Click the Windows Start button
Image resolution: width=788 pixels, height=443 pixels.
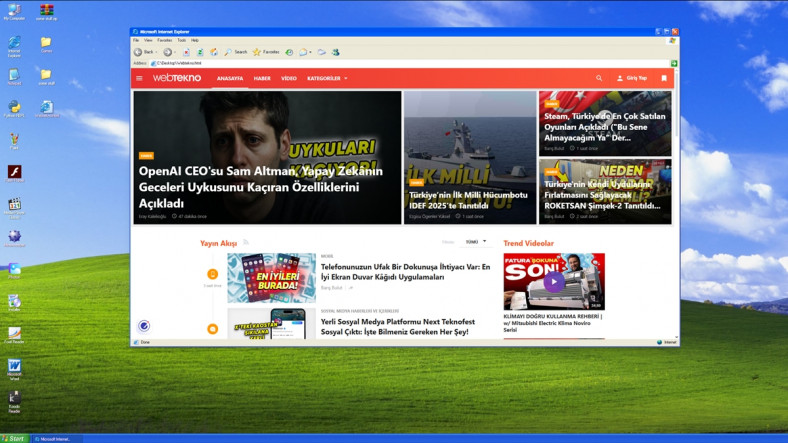tap(13, 438)
